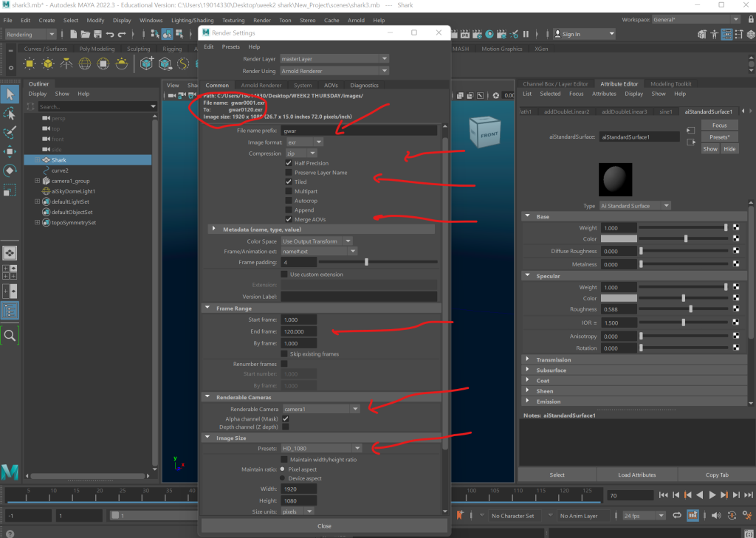
Task: Activate the Rotate tool
Action: point(10,170)
